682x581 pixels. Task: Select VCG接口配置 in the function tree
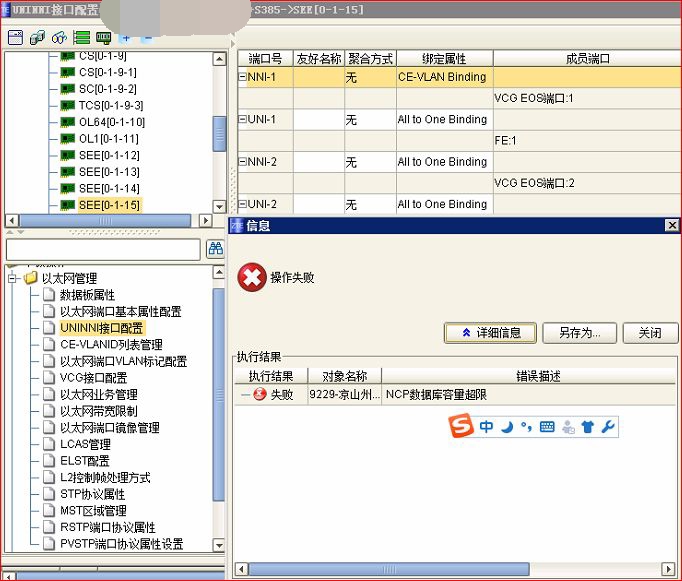tap(93, 377)
